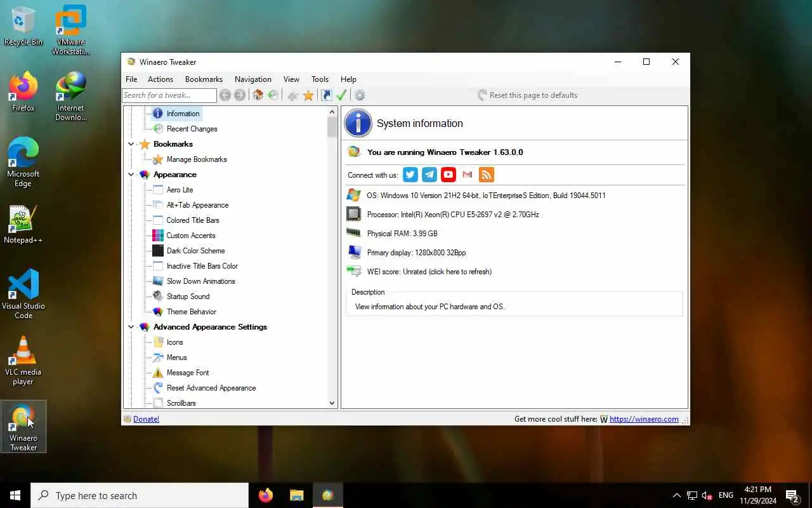This screenshot has width=812, height=508.
Task: Select Recent Changes in the tree
Action: 192,129
